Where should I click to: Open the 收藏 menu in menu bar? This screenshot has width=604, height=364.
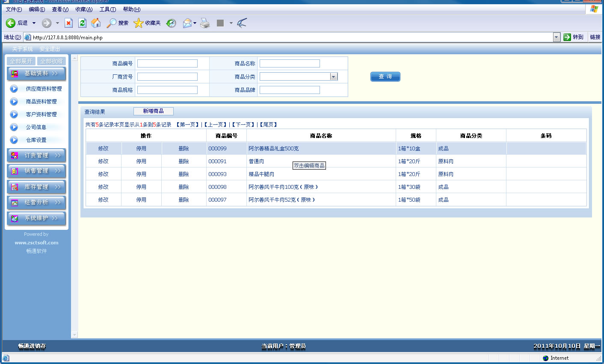pyautogui.click(x=84, y=9)
